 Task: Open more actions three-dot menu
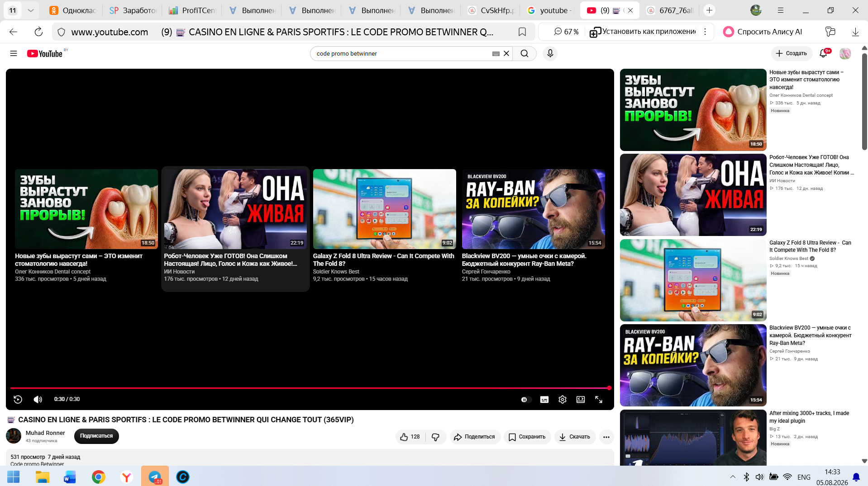(606, 437)
